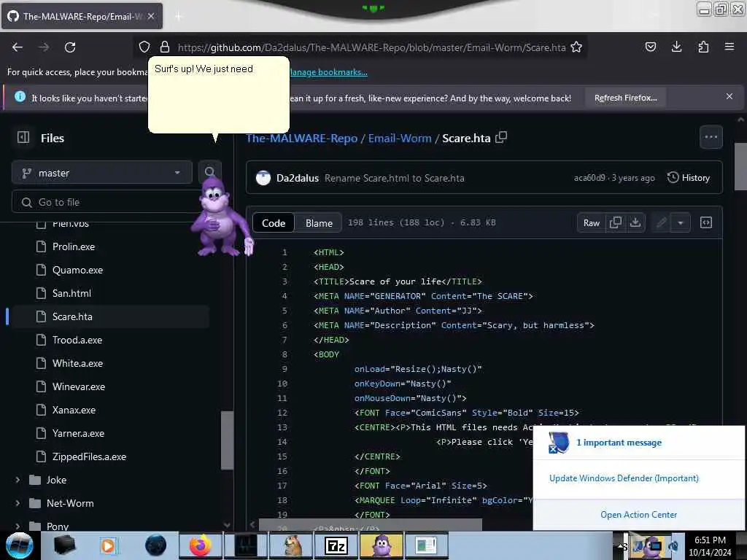Screen dimensions: 747x560
Task: Close the The-MALWARE-Repo browser tab
Action: 151,16
